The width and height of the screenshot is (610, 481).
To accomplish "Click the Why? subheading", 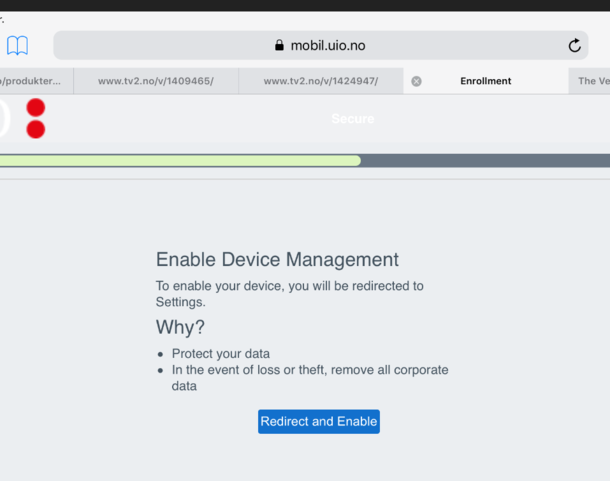I will [x=180, y=327].
